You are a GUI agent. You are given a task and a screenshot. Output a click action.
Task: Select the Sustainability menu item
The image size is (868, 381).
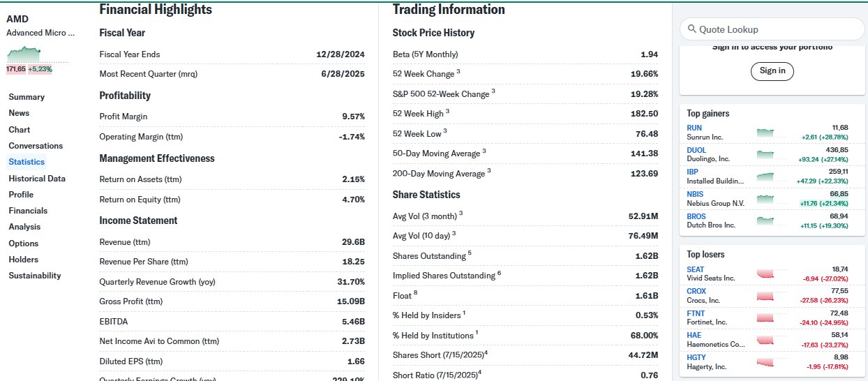pyautogui.click(x=35, y=276)
